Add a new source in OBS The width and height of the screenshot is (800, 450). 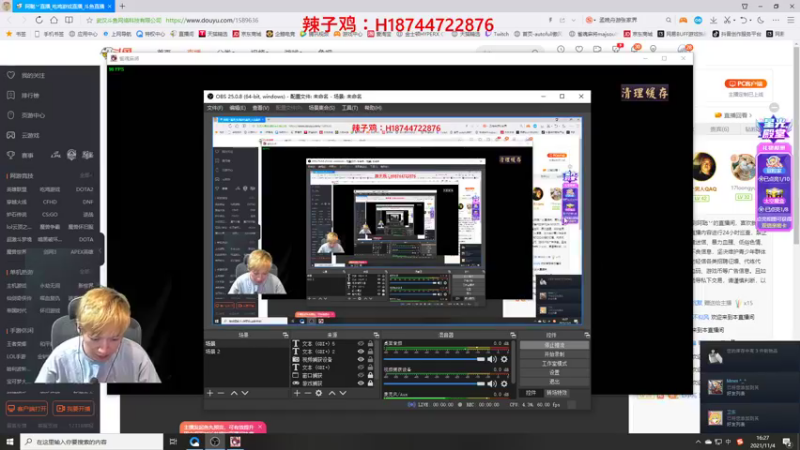[x=297, y=393]
